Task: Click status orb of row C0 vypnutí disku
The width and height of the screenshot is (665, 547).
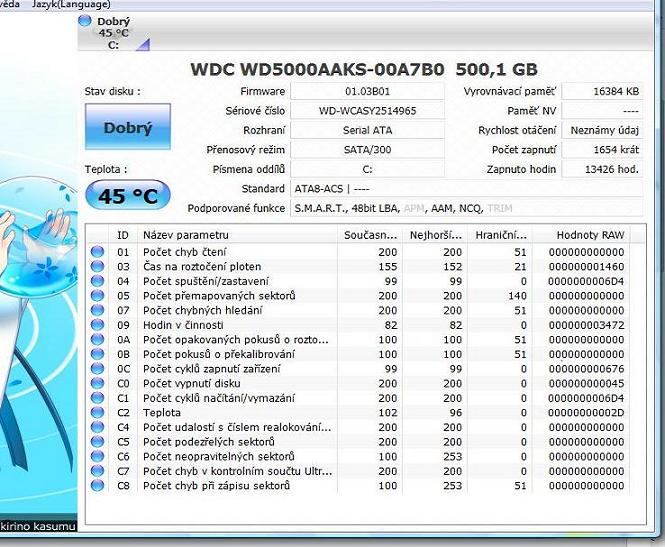Action: point(98,383)
